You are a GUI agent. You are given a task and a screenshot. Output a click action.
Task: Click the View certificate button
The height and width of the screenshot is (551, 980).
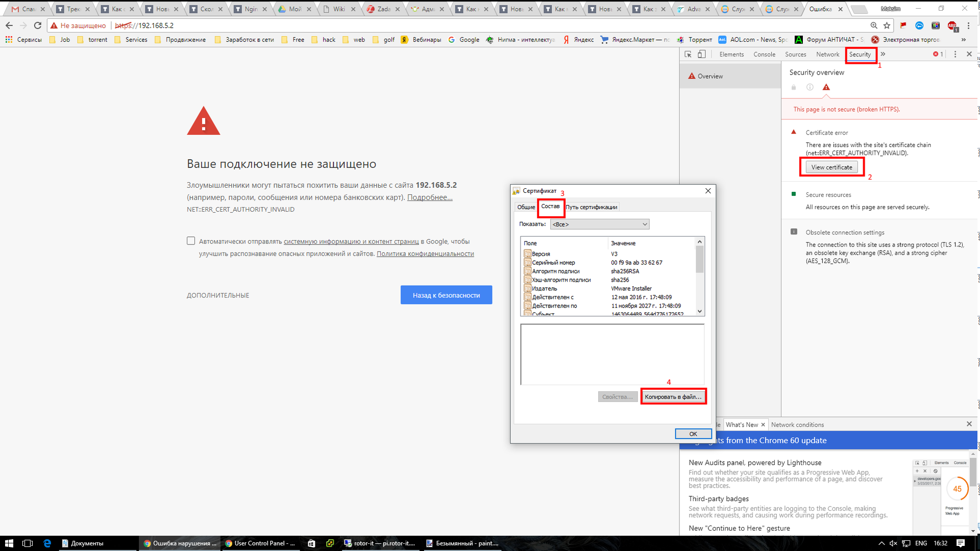pos(831,167)
